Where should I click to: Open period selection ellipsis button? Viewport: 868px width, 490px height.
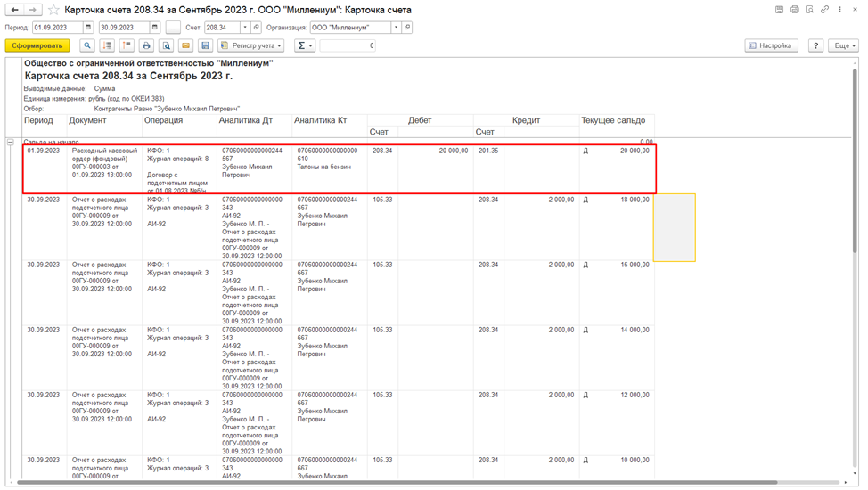coord(173,27)
